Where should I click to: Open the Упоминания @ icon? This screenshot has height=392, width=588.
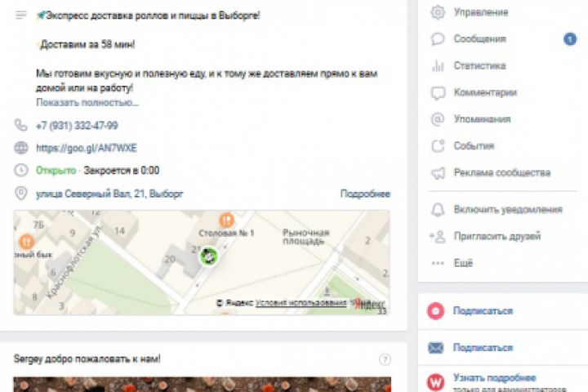pyautogui.click(x=438, y=119)
